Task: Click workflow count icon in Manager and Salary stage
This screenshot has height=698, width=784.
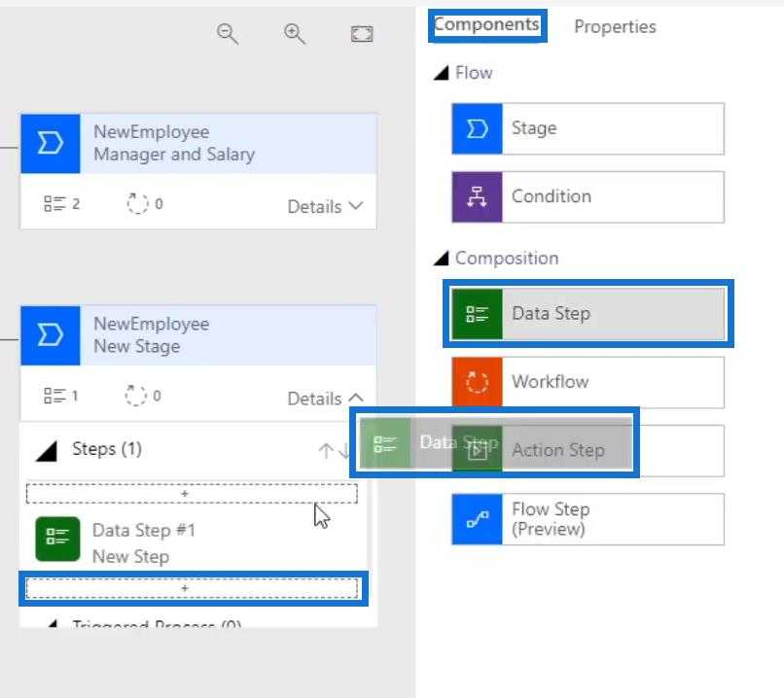Action: tap(137, 204)
